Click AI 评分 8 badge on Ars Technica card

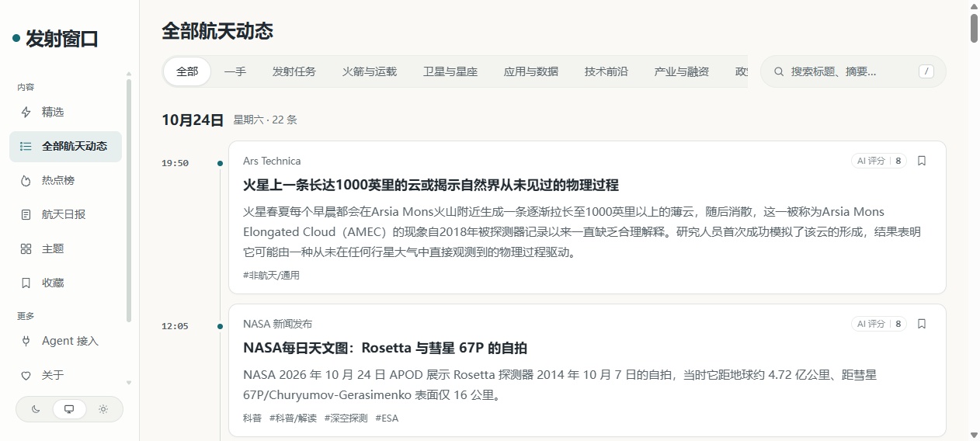pyautogui.click(x=879, y=161)
